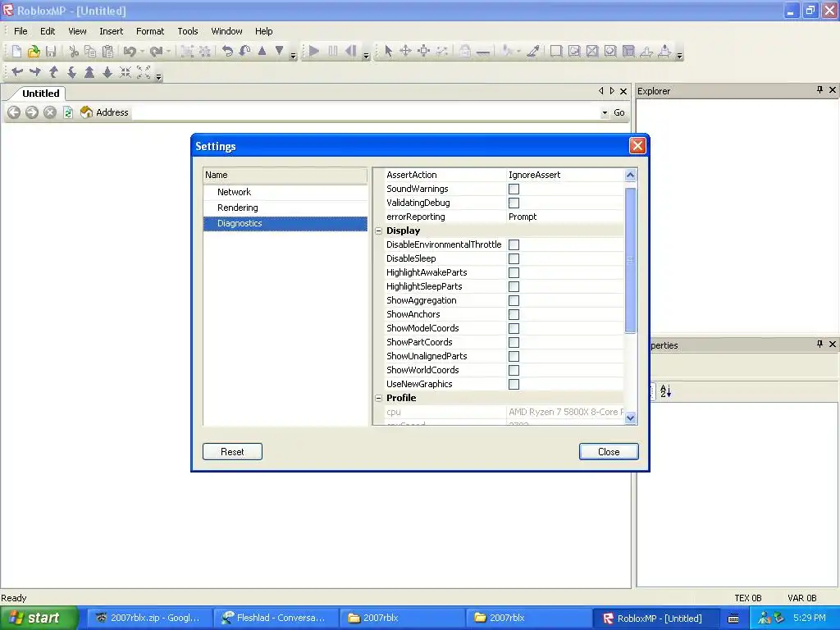Click the Lock padlock tool icon
The height and width of the screenshot is (630, 840).
(x=465, y=51)
